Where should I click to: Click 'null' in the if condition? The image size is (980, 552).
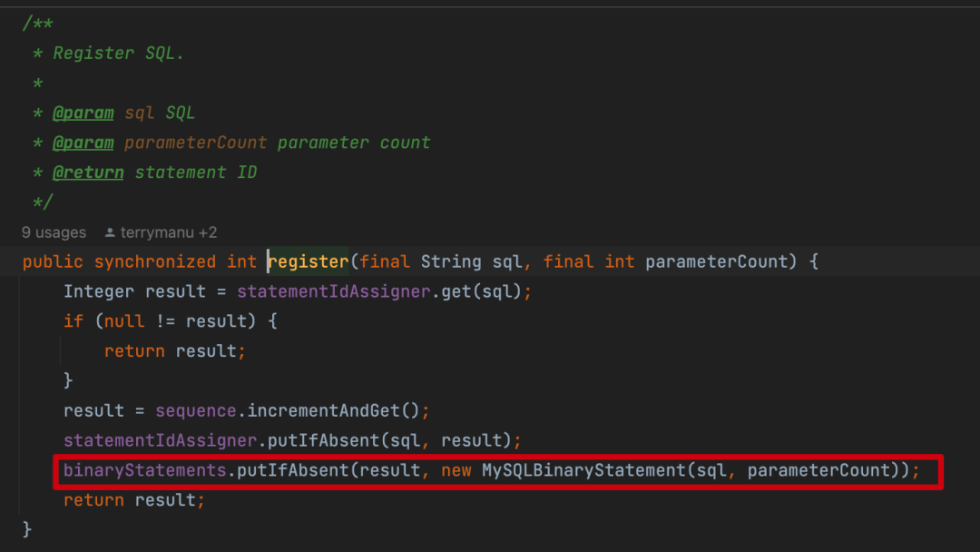pyautogui.click(x=124, y=321)
